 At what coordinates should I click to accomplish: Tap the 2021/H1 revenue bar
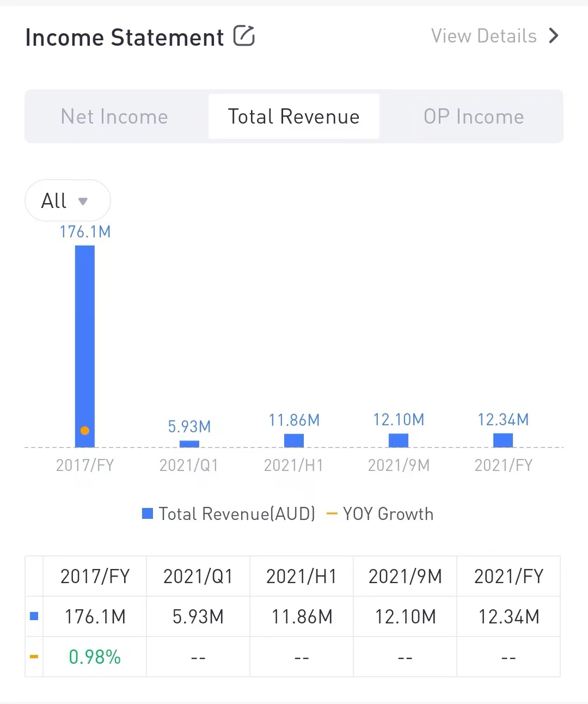293,440
